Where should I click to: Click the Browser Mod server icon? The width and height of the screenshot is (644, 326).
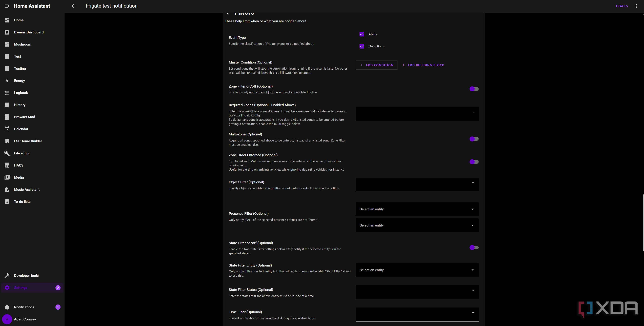(x=7, y=117)
